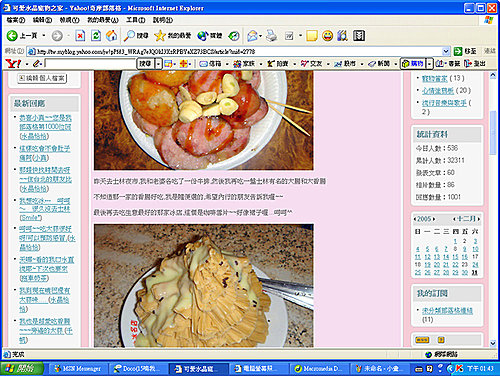Click the smiley face Messenger icon
Screen dimensions: 500x376
coord(328,36)
